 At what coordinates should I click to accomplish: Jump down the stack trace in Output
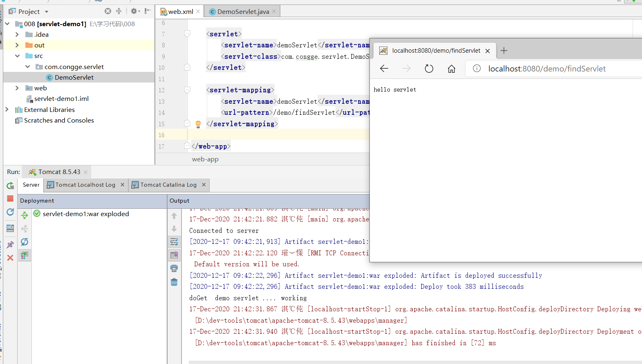coord(174,229)
